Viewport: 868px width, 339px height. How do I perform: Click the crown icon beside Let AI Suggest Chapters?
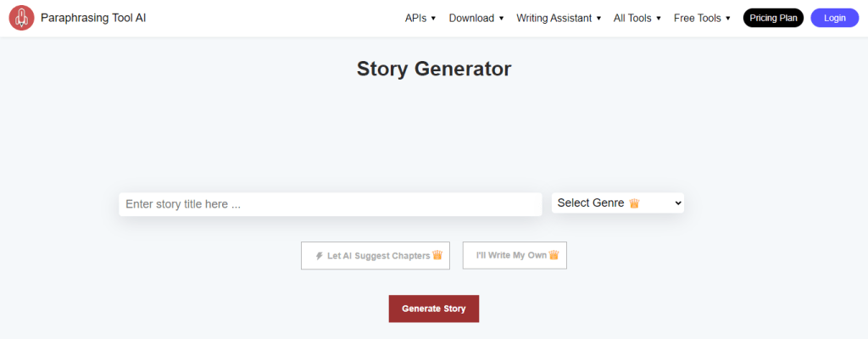(x=437, y=255)
